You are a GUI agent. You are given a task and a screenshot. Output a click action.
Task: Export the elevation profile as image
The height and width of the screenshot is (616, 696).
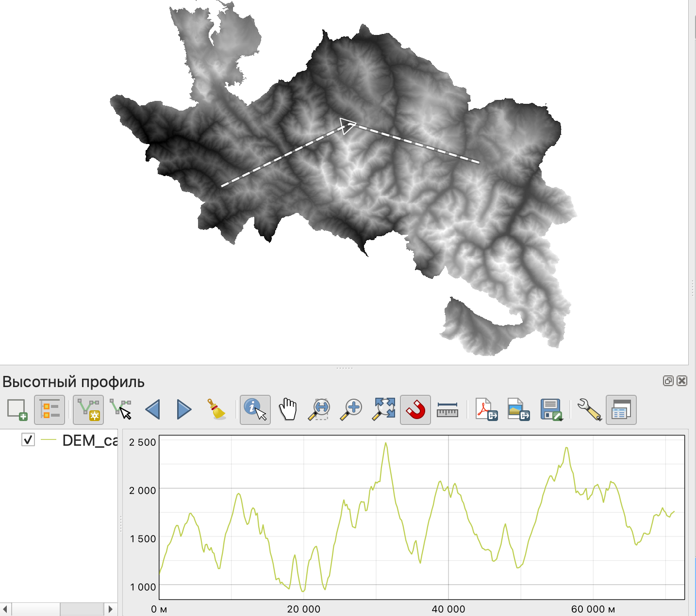click(518, 410)
